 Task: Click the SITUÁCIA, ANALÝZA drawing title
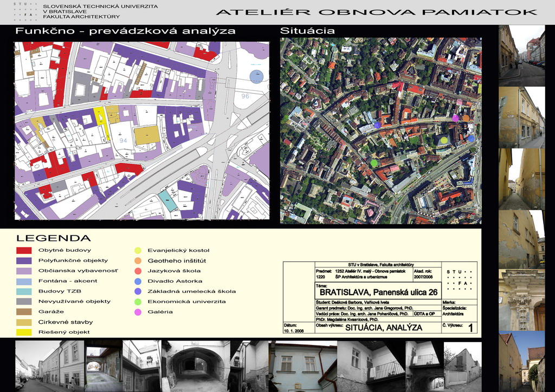[384, 328]
